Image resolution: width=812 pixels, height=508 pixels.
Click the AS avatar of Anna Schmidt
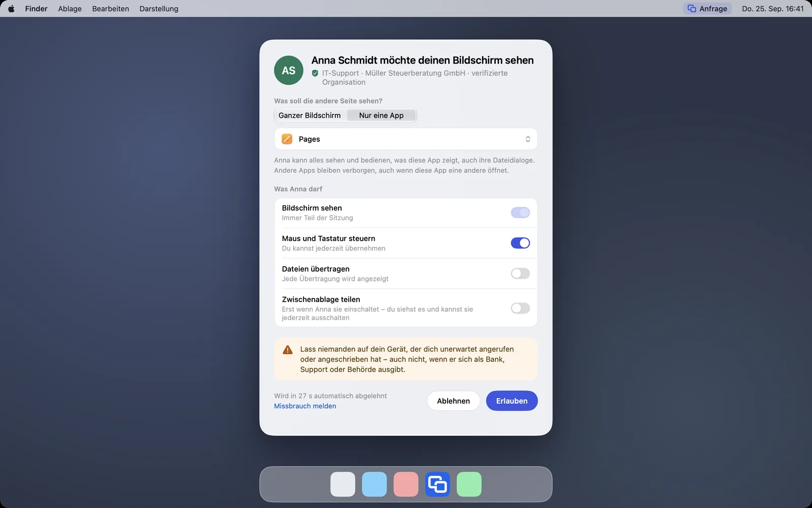coord(289,70)
